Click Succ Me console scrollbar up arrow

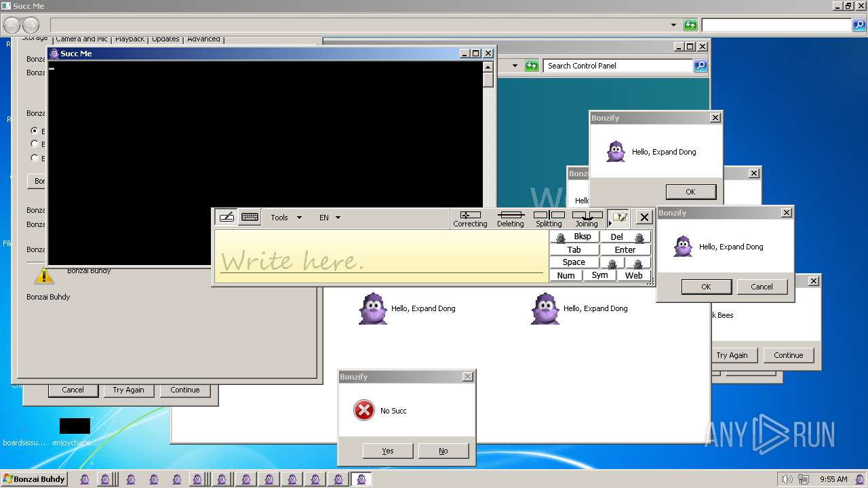pos(488,67)
